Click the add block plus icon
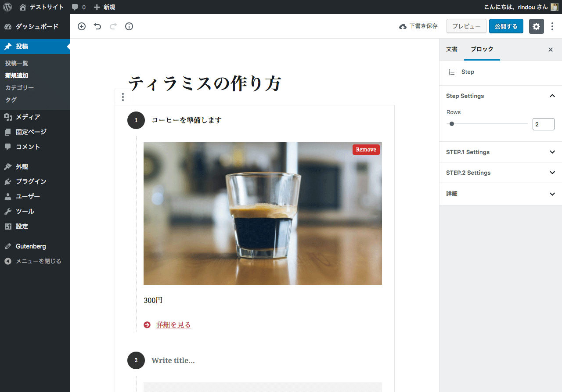562x392 pixels. (x=82, y=26)
